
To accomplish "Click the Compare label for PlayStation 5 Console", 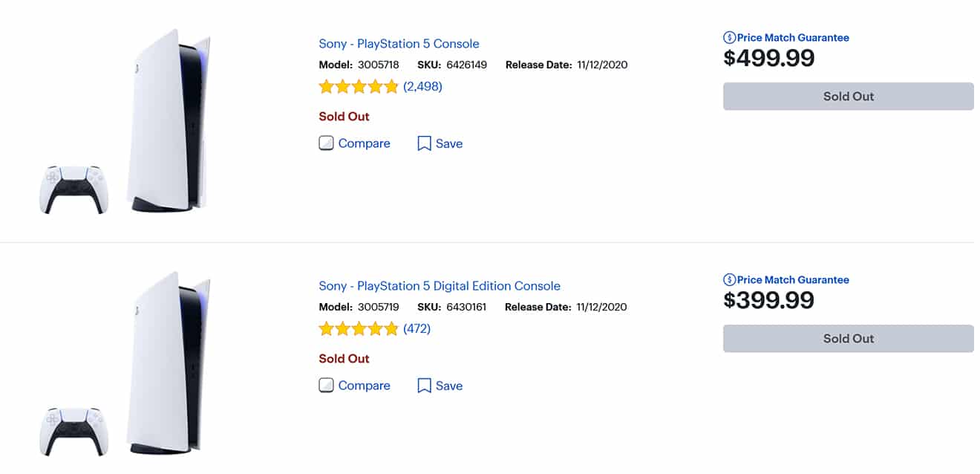I will pyautogui.click(x=364, y=143).
